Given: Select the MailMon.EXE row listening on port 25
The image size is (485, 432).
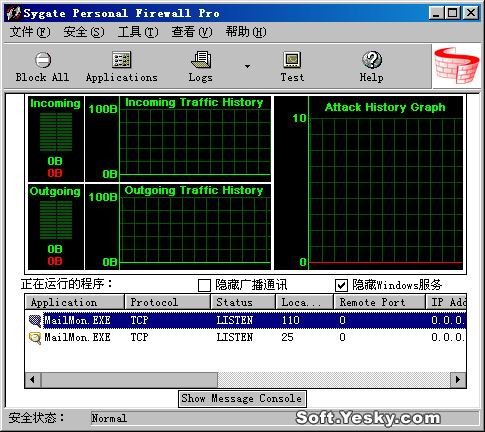Looking at the screenshot, I should pos(246,338).
